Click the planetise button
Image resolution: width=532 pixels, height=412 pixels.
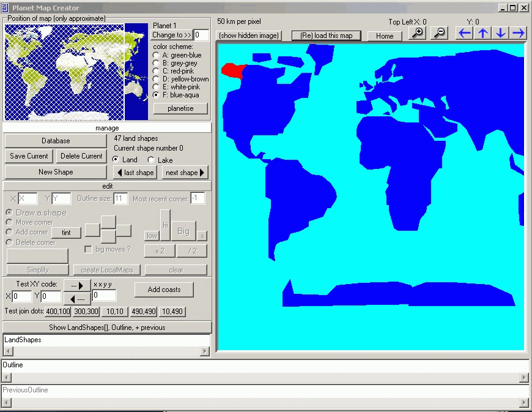coord(180,108)
